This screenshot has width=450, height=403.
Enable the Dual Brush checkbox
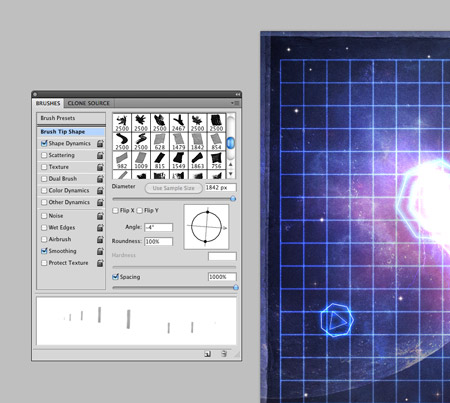[x=44, y=179]
